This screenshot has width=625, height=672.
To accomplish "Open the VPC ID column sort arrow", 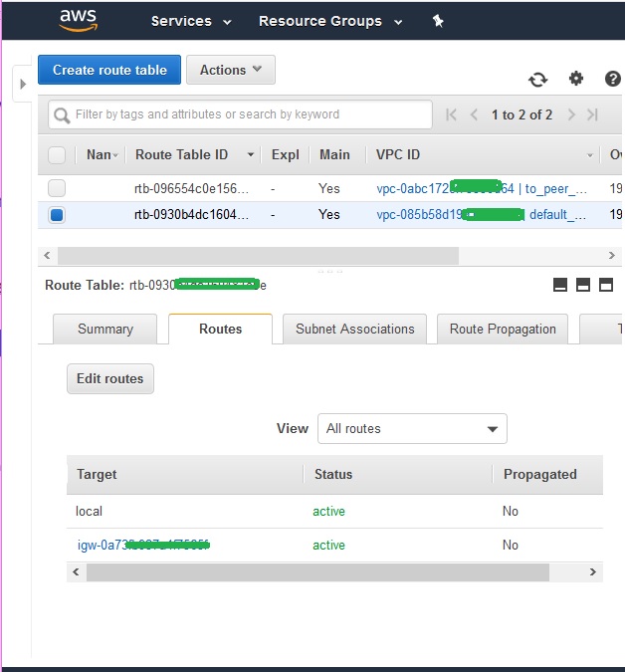I will click(590, 155).
